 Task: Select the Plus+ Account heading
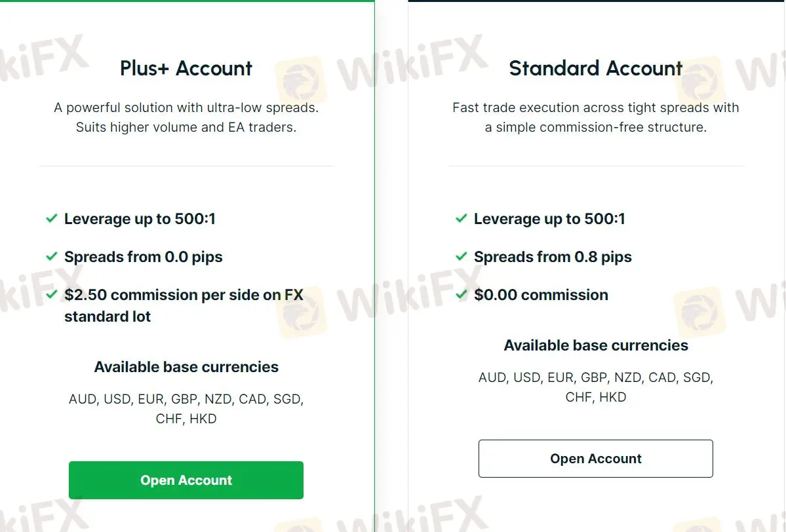186,68
